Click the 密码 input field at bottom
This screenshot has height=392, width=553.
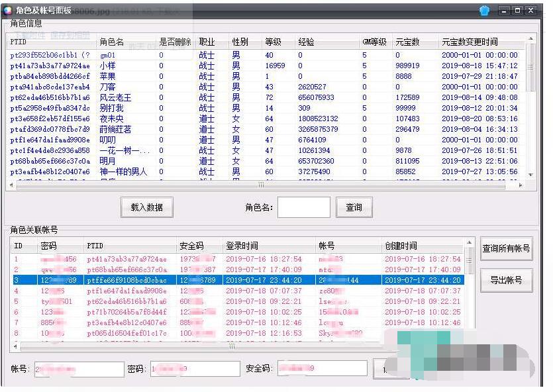195,369
